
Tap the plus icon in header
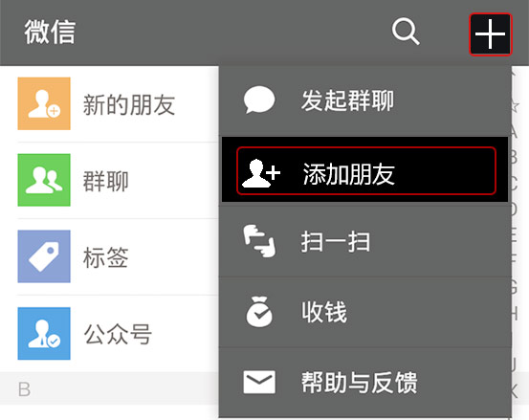490,33
